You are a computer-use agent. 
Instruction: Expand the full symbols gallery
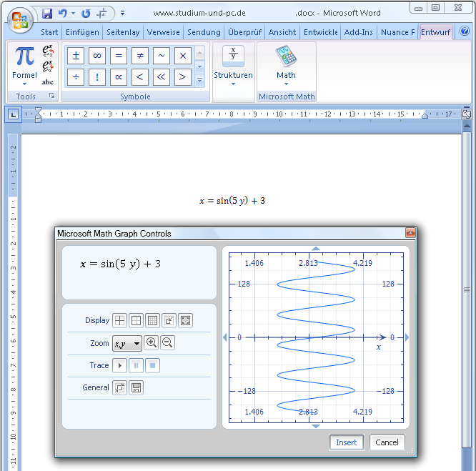click(x=199, y=81)
